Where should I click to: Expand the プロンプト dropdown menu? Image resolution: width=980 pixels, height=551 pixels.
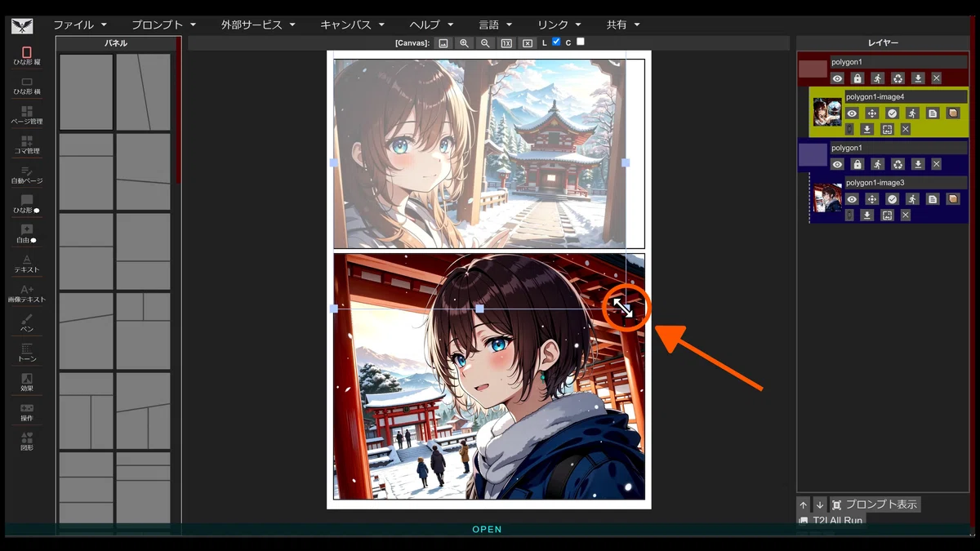[x=164, y=24]
